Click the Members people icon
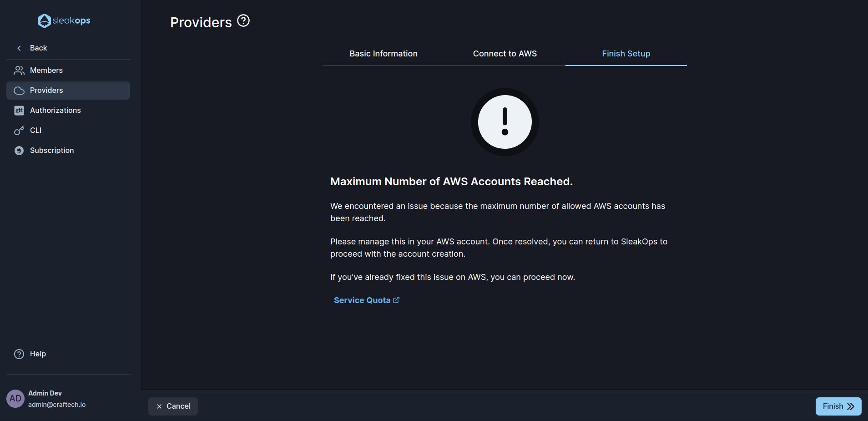This screenshot has height=421, width=868. tap(19, 71)
